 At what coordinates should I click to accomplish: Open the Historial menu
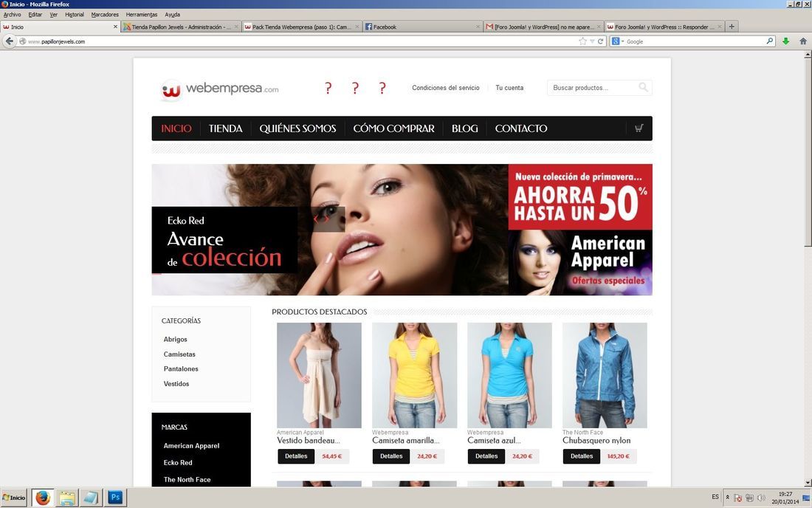(75, 15)
